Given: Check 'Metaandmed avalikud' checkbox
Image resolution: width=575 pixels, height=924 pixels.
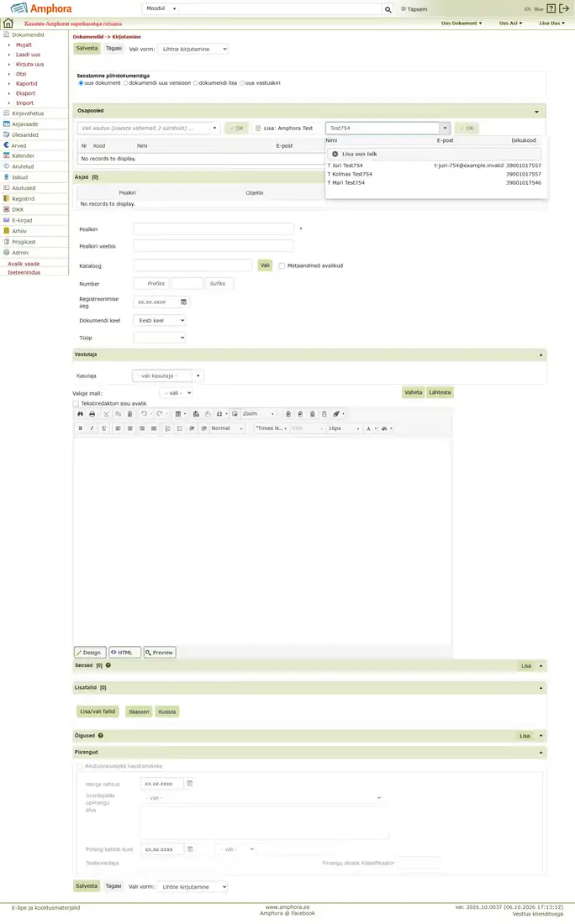Looking at the screenshot, I should pyautogui.click(x=282, y=265).
